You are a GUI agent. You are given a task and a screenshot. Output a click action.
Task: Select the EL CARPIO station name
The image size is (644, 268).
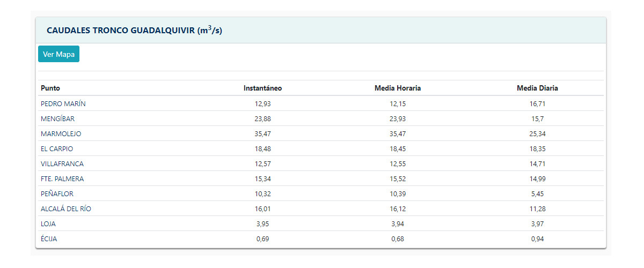click(x=57, y=148)
